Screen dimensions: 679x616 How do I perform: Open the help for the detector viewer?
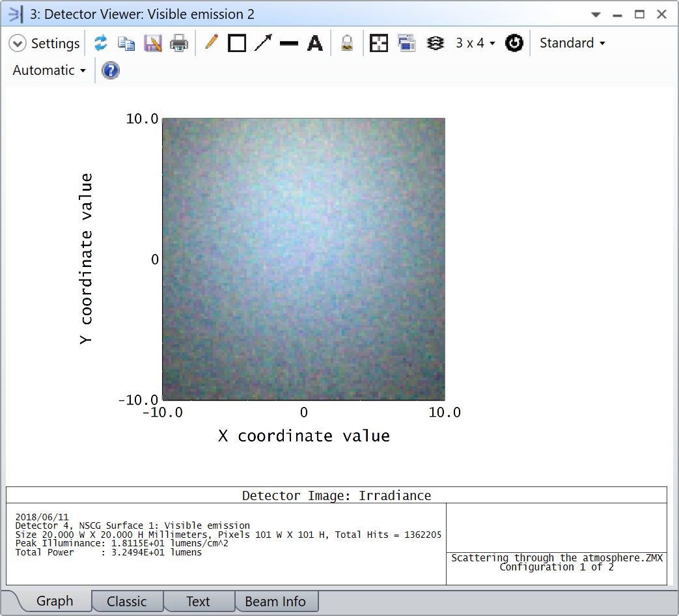pyautogui.click(x=110, y=70)
